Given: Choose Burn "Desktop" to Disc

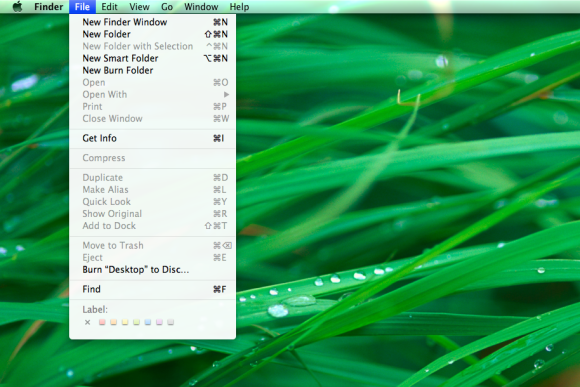Looking at the screenshot, I should coord(152,270).
